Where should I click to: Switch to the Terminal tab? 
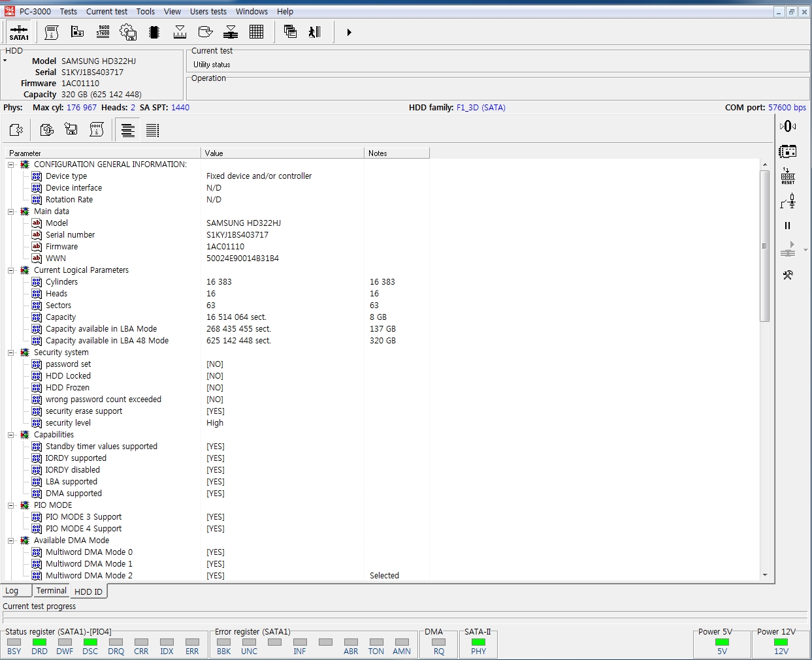click(x=52, y=591)
